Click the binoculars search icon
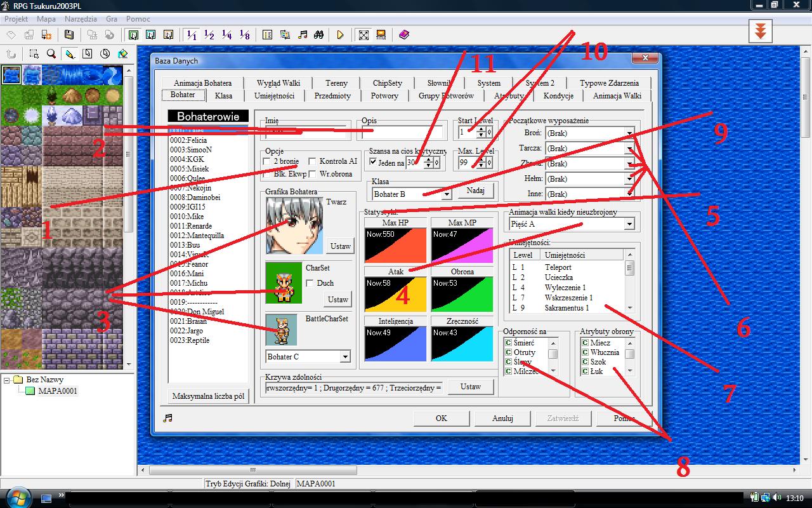 (x=320, y=35)
